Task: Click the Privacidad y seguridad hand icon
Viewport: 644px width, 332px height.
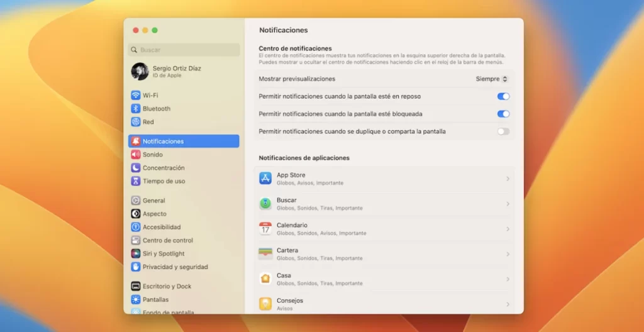Action: click(136, 267)
